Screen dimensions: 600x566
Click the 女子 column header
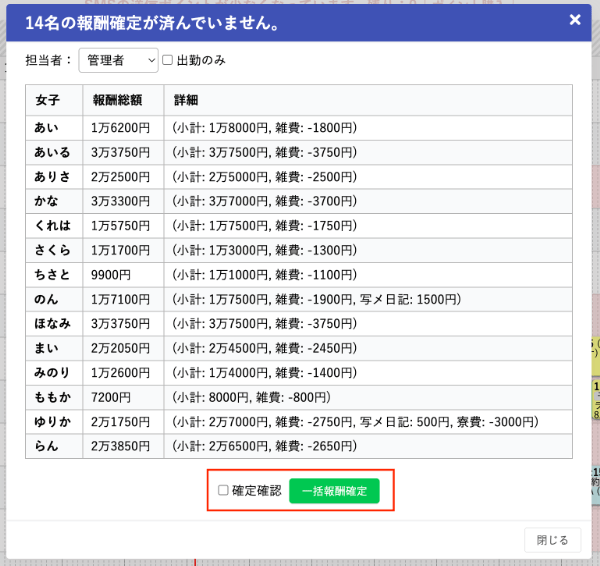tap(48, 102)
